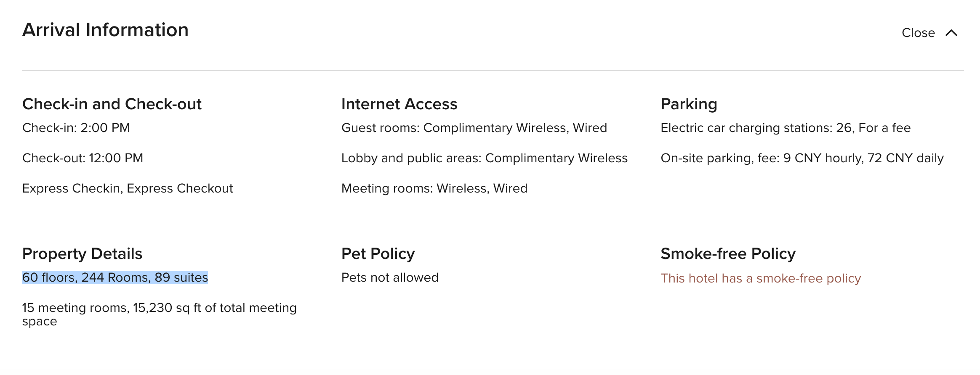Screen dimensions: 980x375
Task: Click the Meeting rooms Wireless, Wired line
Action: coord(434,188)
